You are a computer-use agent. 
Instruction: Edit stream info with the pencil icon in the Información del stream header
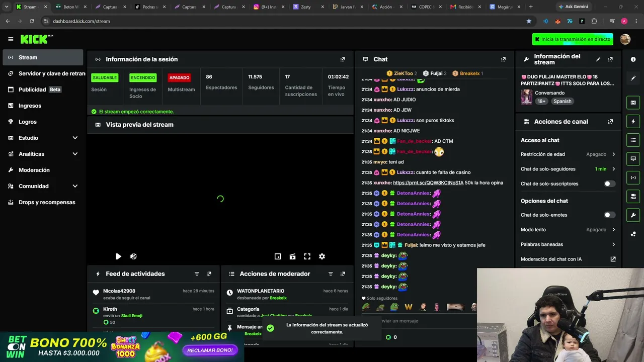(x=598, y=59)
